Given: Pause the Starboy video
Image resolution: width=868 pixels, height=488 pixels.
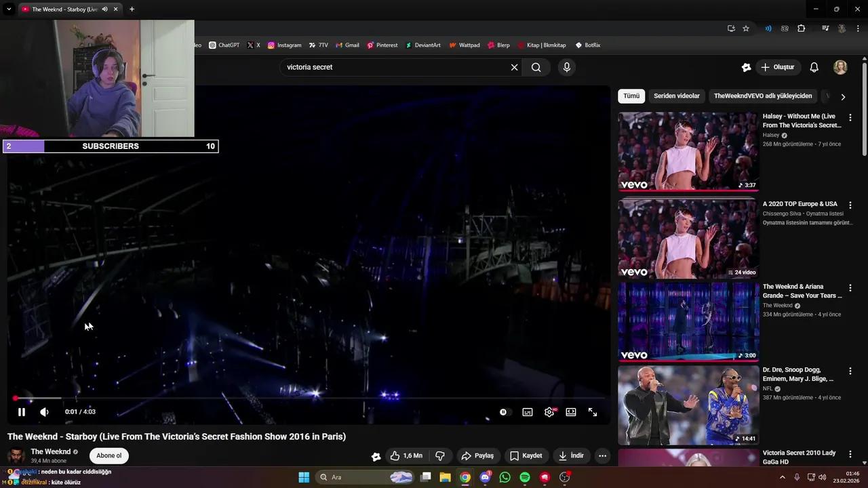Looking at the screenshot, I should pyautogui.click(x=21, y=412).
